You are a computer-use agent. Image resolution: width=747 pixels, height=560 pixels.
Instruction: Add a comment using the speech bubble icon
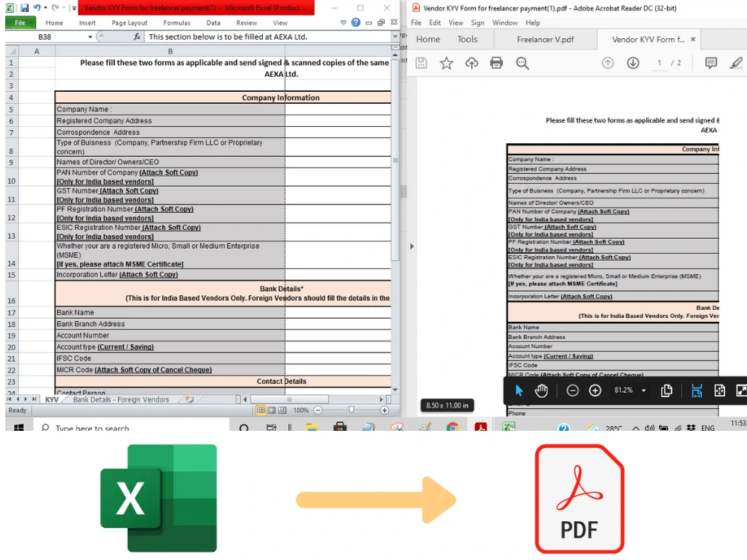(x=711, y=63)
